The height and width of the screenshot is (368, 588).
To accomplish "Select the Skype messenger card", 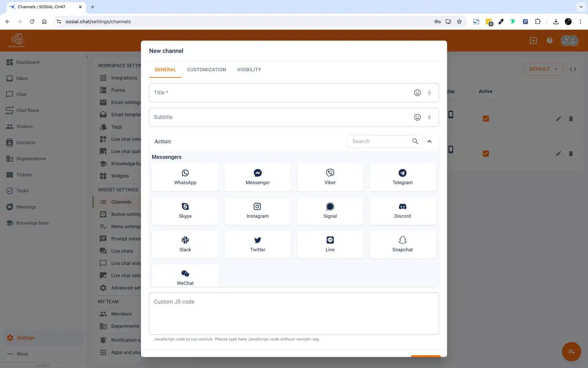I will 185,211.
